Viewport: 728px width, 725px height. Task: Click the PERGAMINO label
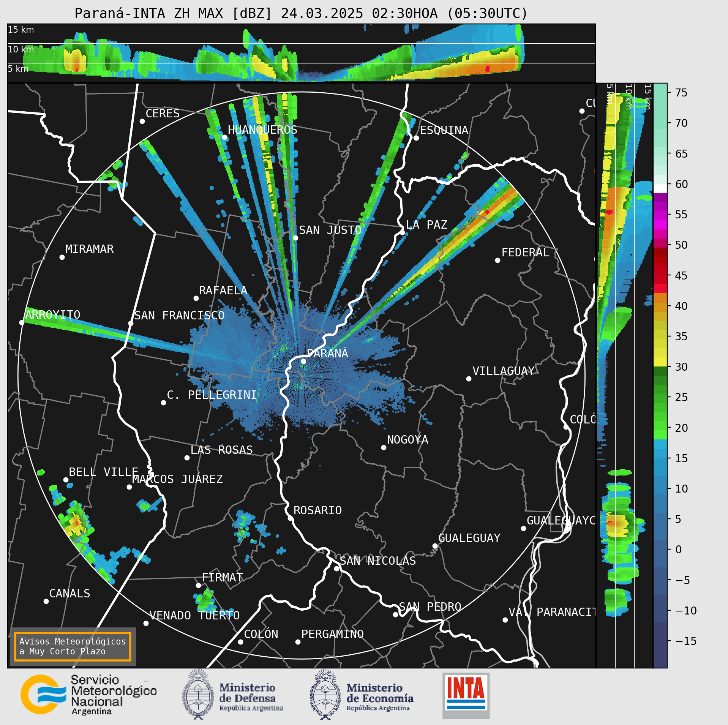[x=333, y=634]
